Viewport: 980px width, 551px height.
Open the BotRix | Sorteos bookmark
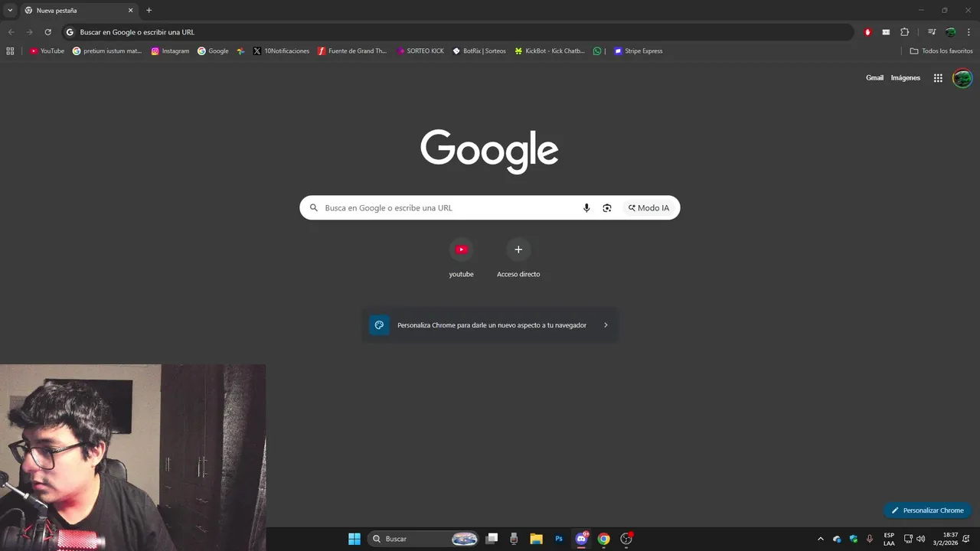click(x=479, y=51)
